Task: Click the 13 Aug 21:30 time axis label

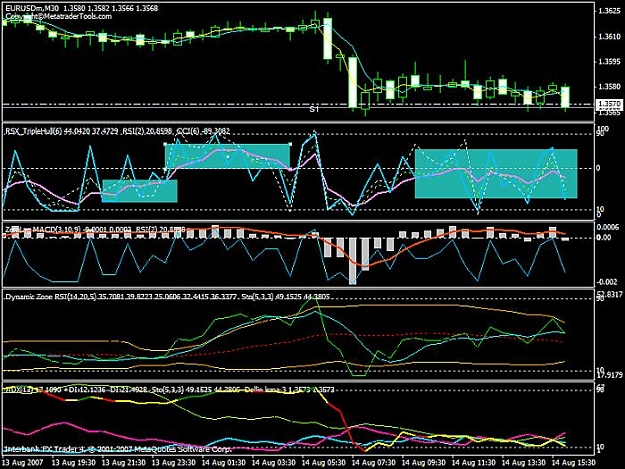Action: pyautogui.click(x=124, y=463)
